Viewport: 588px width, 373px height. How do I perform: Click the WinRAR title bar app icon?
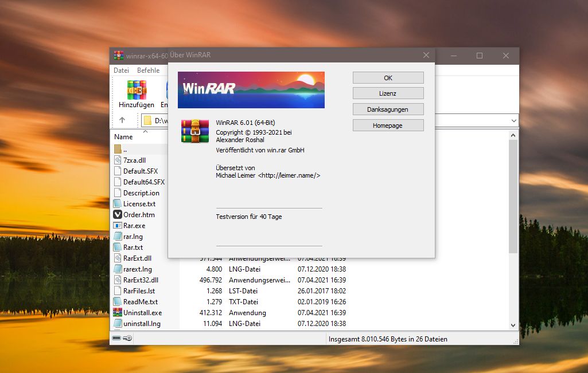pyautogui.click(x=119, y=56)
